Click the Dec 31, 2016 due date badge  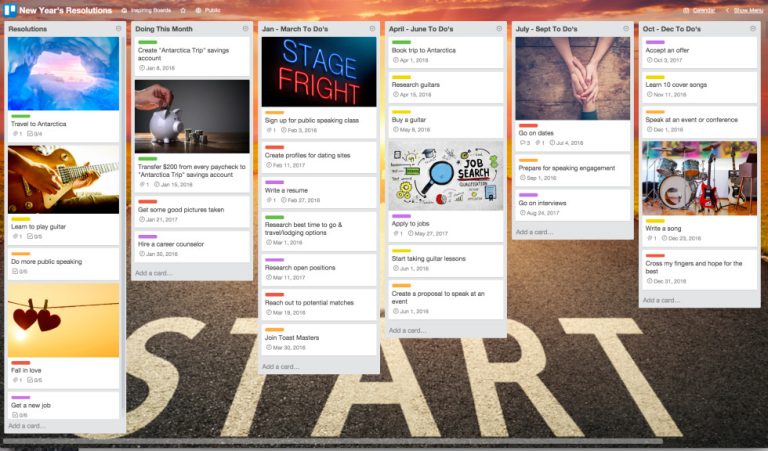point(666,282)
